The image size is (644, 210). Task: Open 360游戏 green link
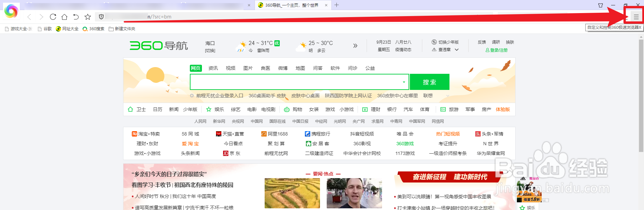(x=405, y=144)
